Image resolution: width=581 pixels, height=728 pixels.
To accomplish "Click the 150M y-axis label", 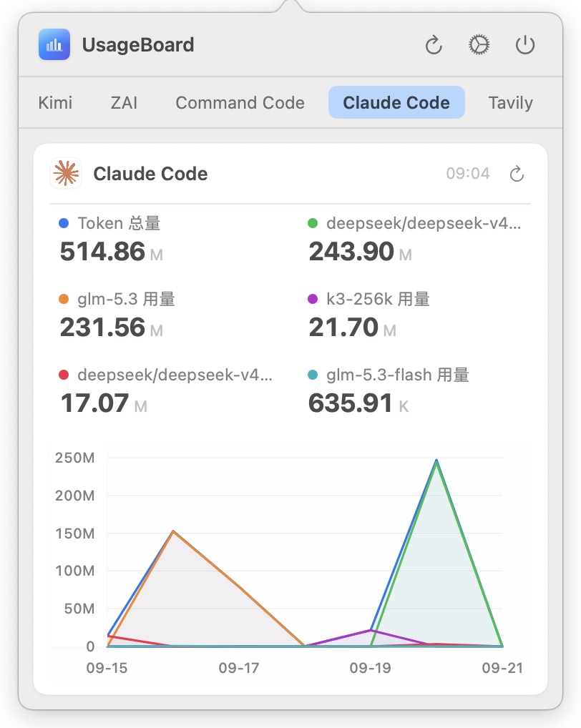I will 75,533.
